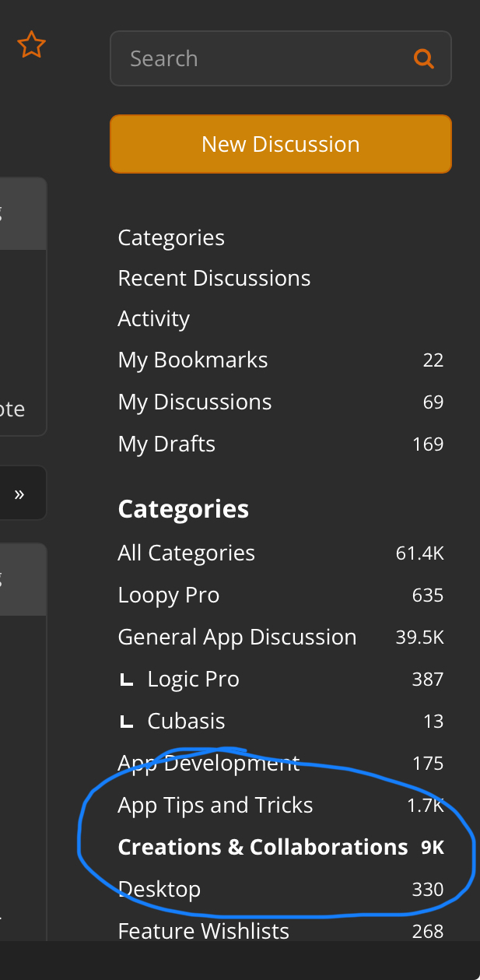This screenshot has height=980, width=480.
Task: Open My Discussions list
Action: click(x=194, y=402)
